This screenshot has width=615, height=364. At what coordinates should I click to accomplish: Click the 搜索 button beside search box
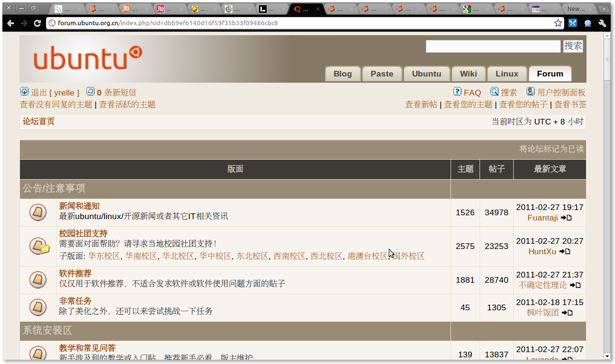(x=573, y=46)
